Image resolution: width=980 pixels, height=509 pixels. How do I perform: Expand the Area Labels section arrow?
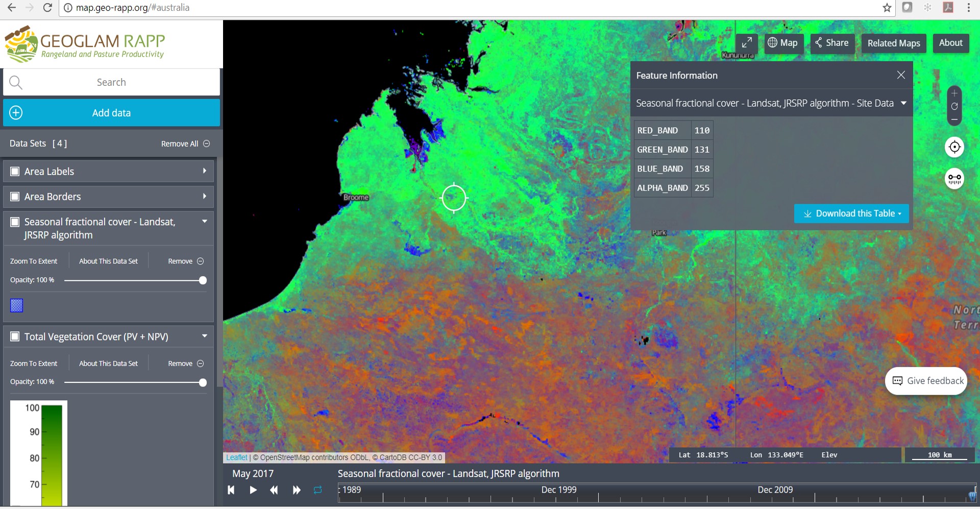tap(205, 171)
